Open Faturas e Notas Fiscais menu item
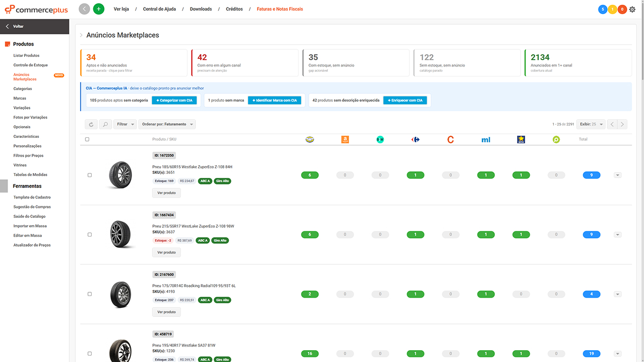The image size is (644, 362). click(280, 9)
